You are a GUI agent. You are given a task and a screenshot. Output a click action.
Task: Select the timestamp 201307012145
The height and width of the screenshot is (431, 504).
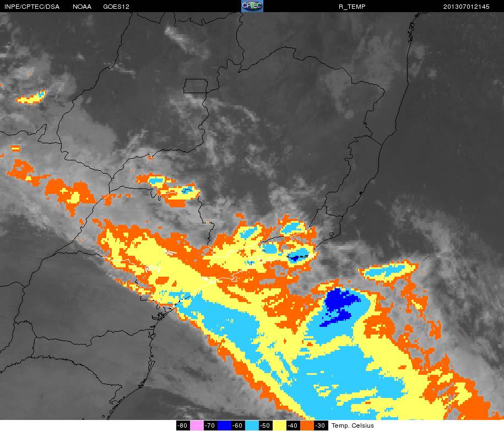pyautogui.click(x=467, y=7)
